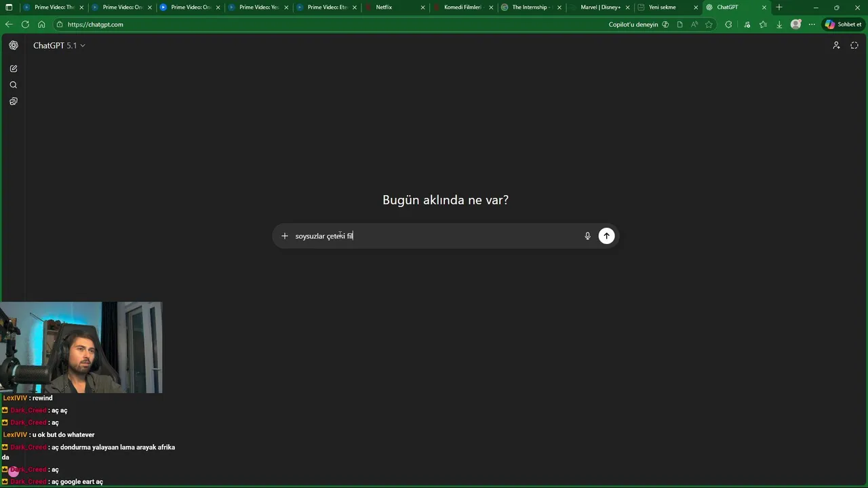The image size is (868, 488).
Task: Click the webcam overlay video thumbnail
Action: tap(81, 348)
